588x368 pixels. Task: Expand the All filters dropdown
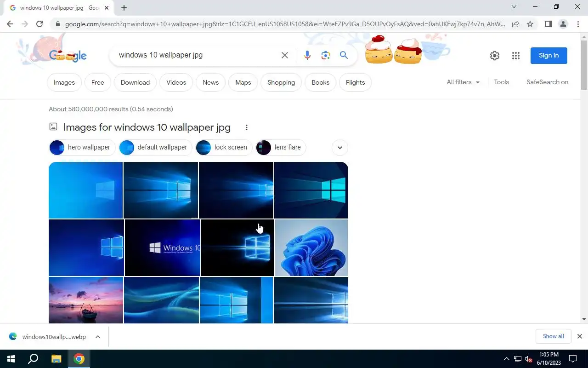(x=463, y=82)
